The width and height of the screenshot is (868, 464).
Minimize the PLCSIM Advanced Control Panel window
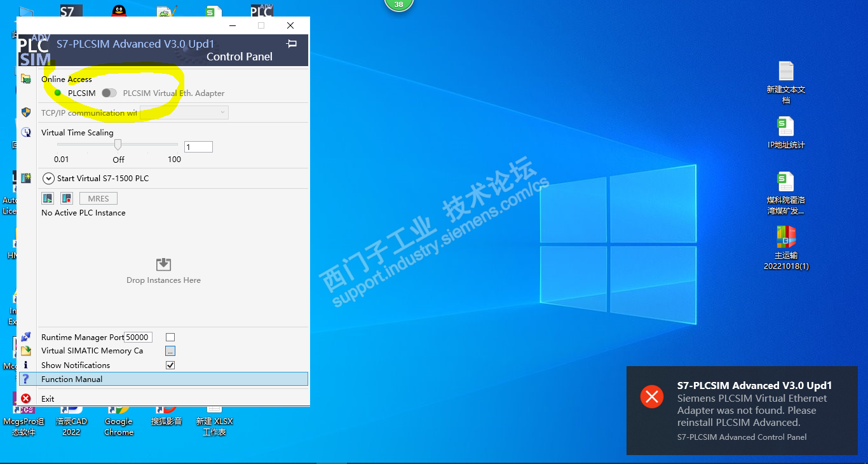click(x=233, y=25)
